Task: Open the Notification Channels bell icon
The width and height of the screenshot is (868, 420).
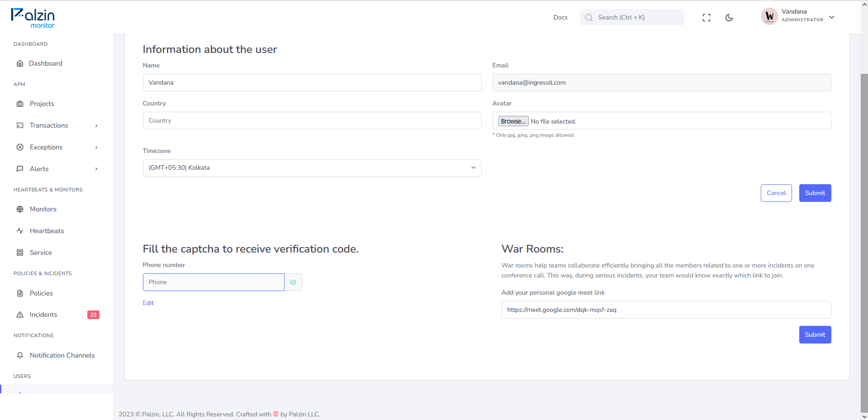Action: click(20, 355)
